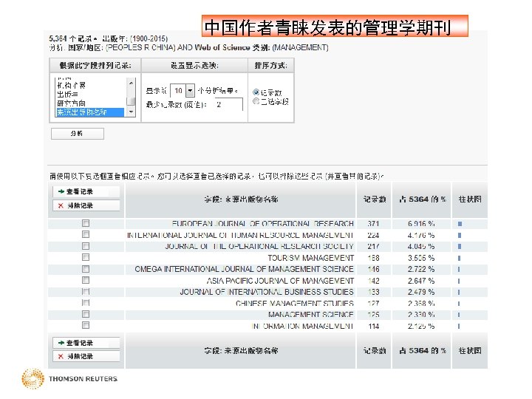Screen dimensions: 532x399
Task: Tick Journal of International Business Studies checkbox
Action: click(86, 291)
